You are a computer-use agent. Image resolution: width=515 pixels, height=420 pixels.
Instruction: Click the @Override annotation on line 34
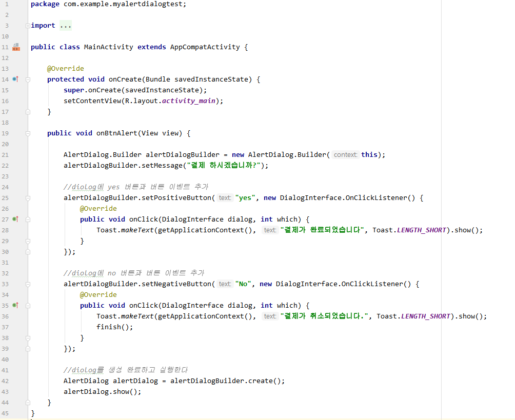tap(98, 294)
